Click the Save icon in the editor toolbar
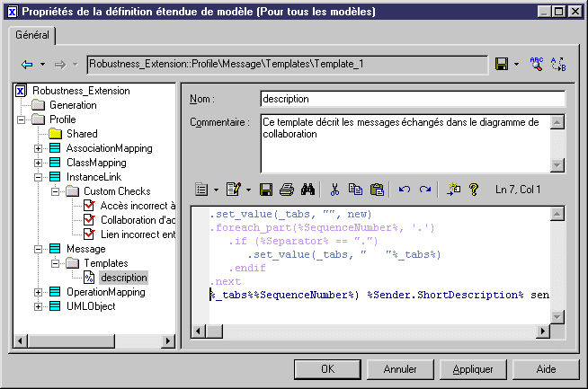The width and height of the screenshot is (588, 389). tap(266, 190)
